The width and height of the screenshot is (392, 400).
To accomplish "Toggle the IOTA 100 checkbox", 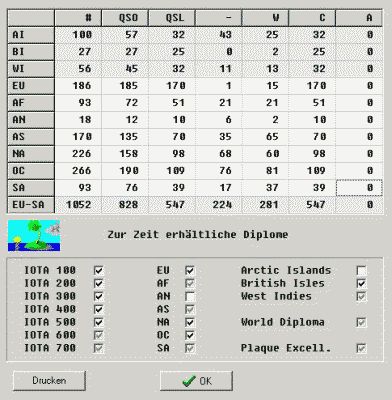I will click(x=98, y=270).
